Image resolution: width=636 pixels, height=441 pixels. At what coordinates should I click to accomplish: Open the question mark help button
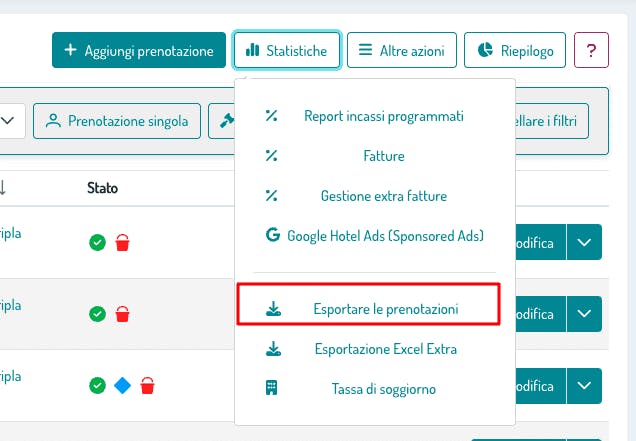591,49
